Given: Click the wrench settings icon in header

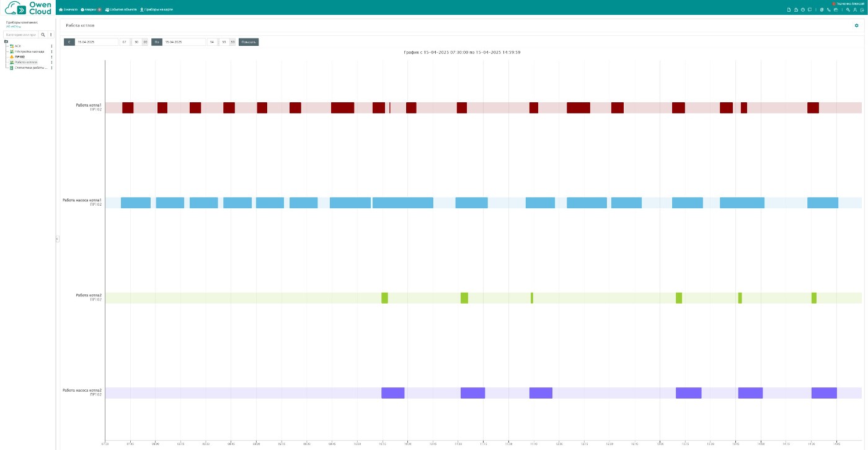Looking at the screenshot, I should (848, 10).
